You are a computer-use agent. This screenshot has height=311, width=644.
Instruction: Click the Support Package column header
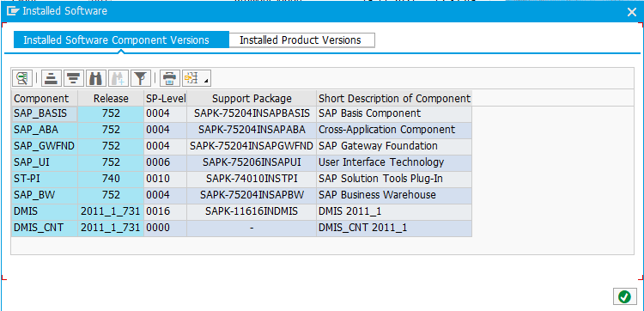coord(252,99)
